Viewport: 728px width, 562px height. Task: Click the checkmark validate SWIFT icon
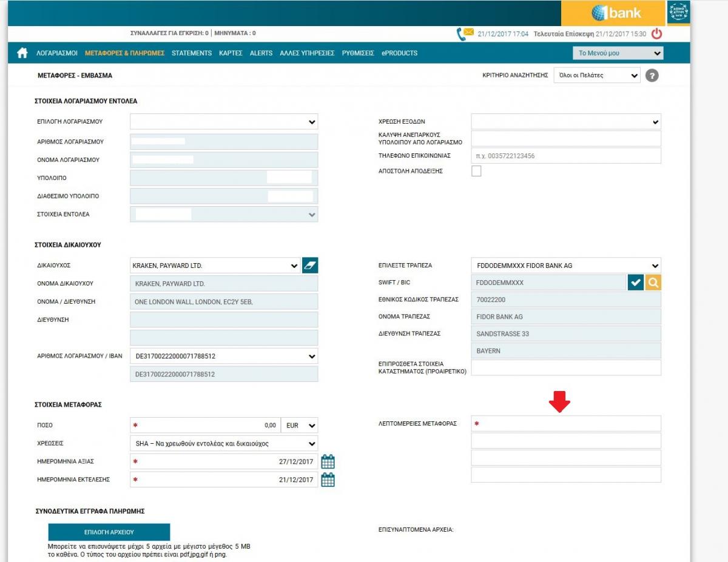coord(636,283)
